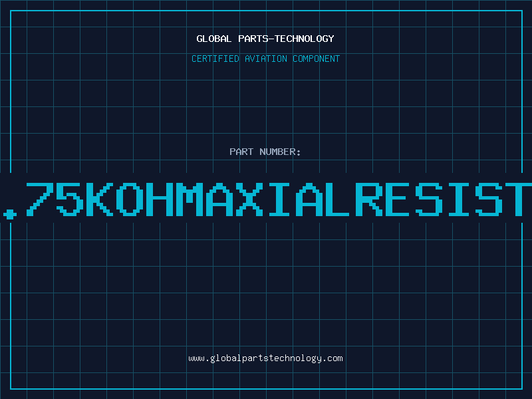The height and width of the screenshot is (399, 532).
Task: Select the word AVIATION in the subtitle
Action: [265, 59]
